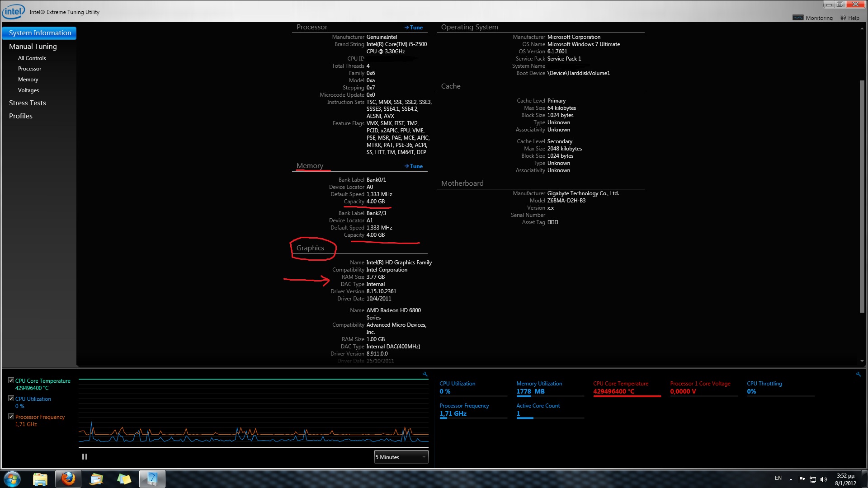Select Processor in the sidebar
The width and height of the screenshot is (868, 488).
(29, 69)
